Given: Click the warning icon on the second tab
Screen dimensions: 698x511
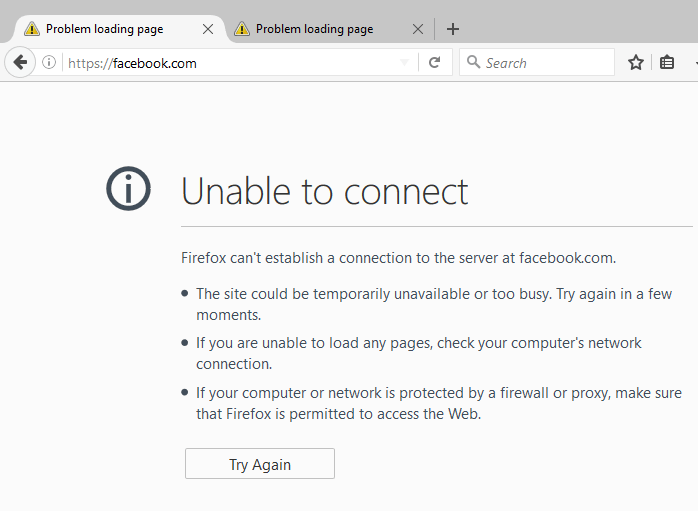Looking at the screenshot, I should coord(242,28).
